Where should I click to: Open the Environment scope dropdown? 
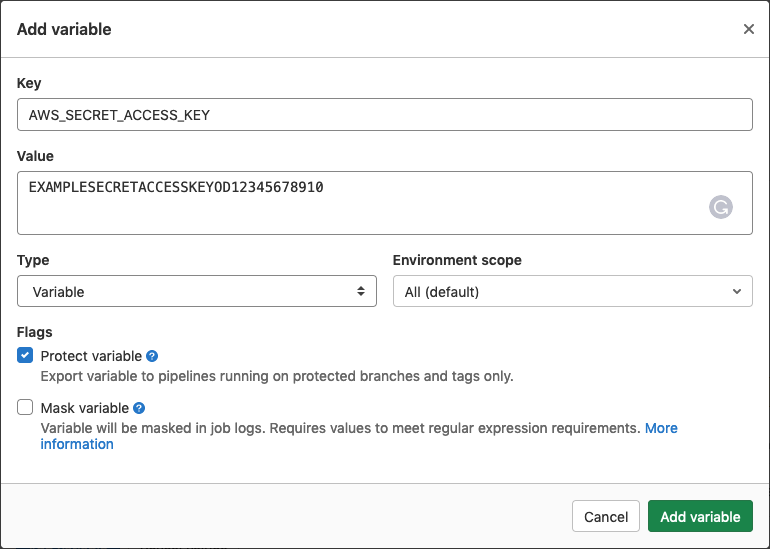(573, 291)
